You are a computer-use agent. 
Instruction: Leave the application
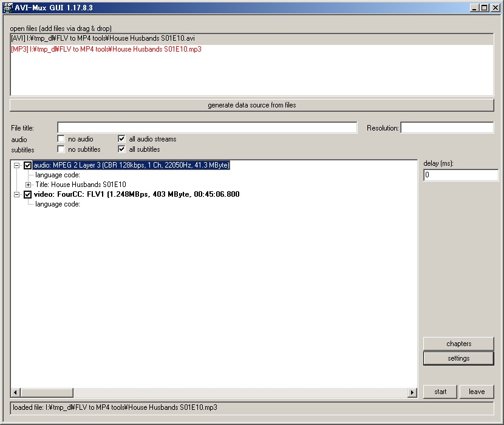pyautogui.click(x=477, y=392)
